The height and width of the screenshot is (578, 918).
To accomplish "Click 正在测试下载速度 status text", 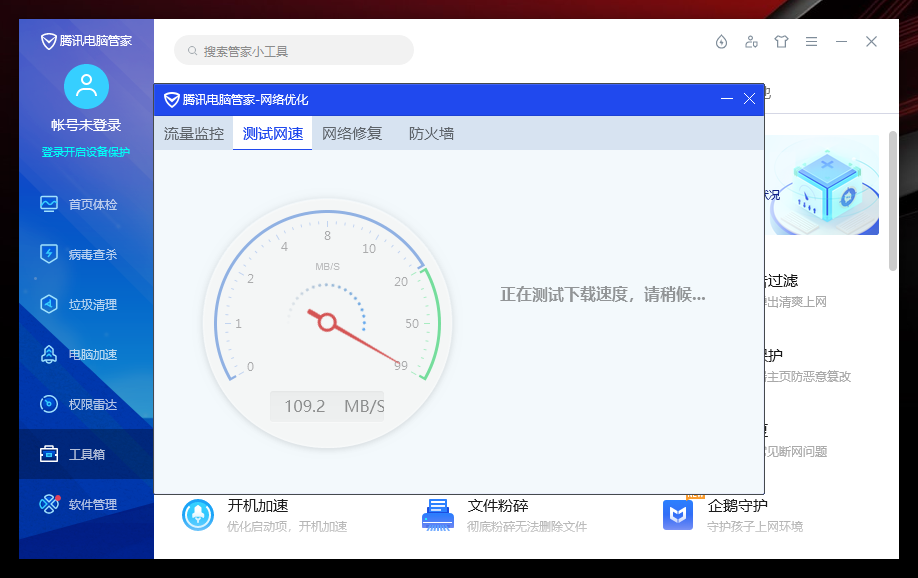I will 602,294.
